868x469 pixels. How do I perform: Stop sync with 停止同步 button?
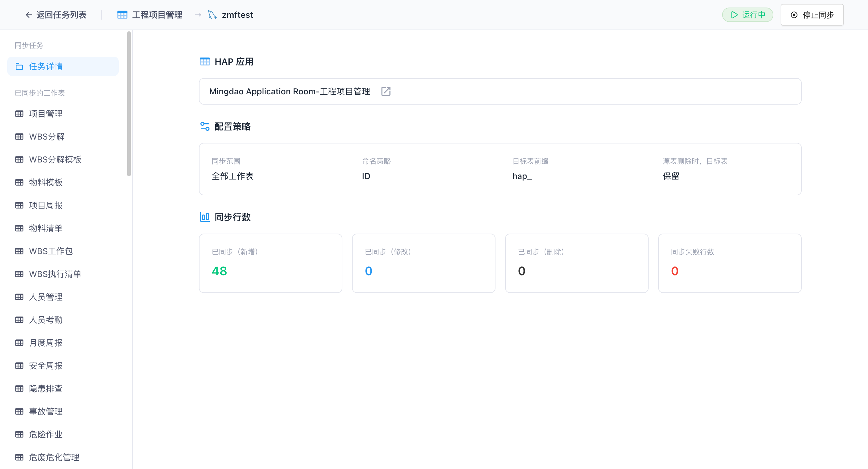pos(812,15)
